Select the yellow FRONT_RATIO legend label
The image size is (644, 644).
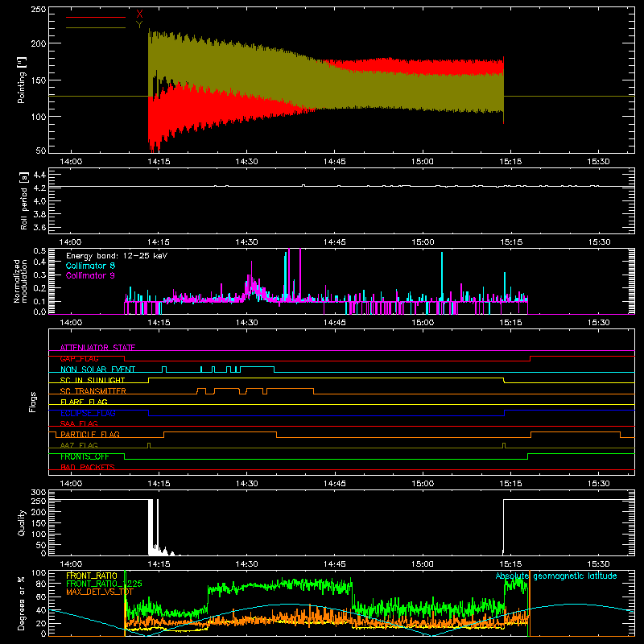[92, 576]
